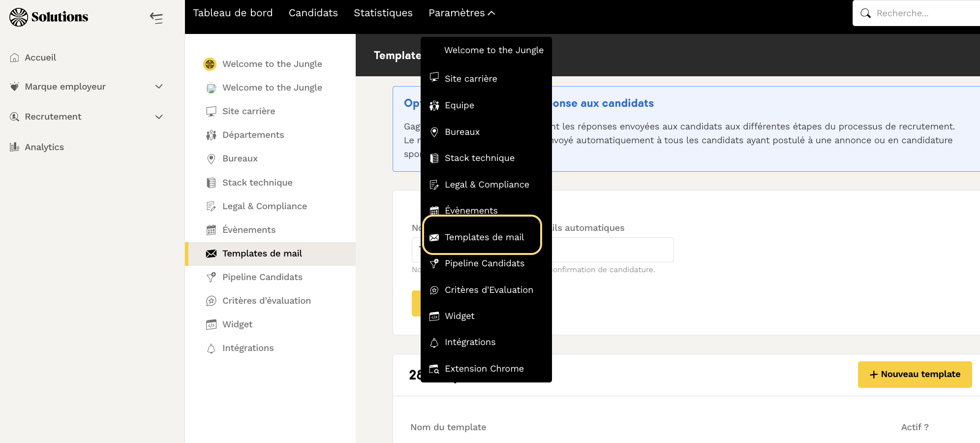Open the Candidats tab
The height and width of the screenshot is (443, 980).
pyautogui.click(x=313, y=13)
